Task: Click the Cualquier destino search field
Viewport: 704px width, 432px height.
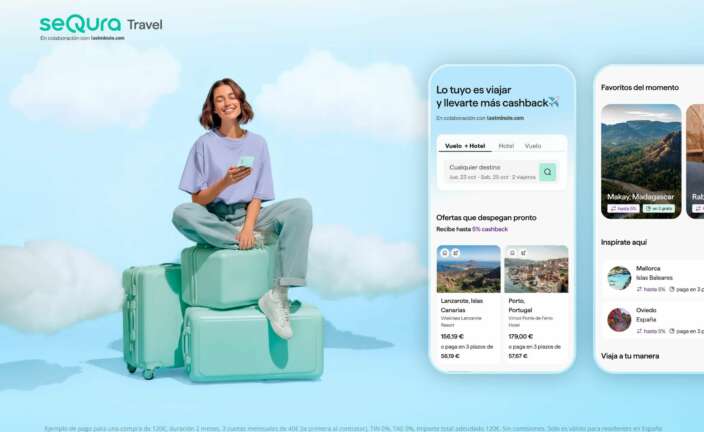Action: (493, 172)
